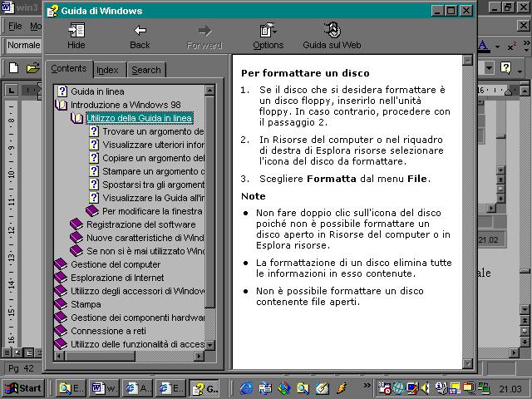The image size is (532, 399).
Task: Click the question-mark icon beside Guida in linea
Action: point(62,91)
